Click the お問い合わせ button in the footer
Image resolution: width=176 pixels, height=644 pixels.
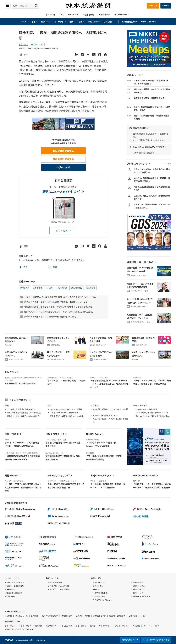(130, 640)
